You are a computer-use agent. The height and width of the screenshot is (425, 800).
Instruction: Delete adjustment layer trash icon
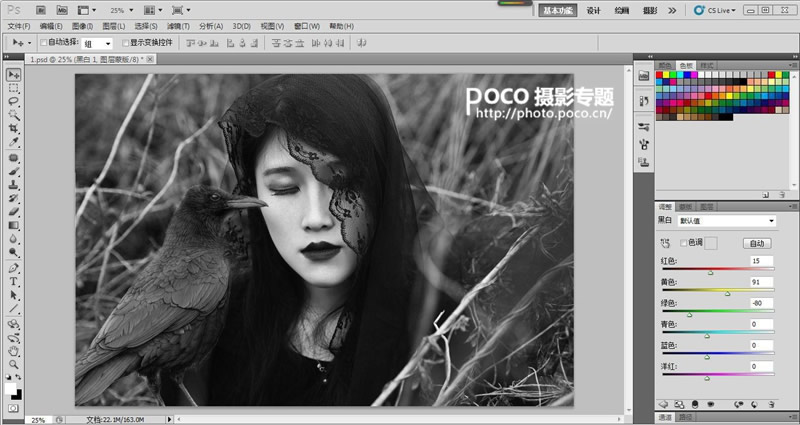771,404
